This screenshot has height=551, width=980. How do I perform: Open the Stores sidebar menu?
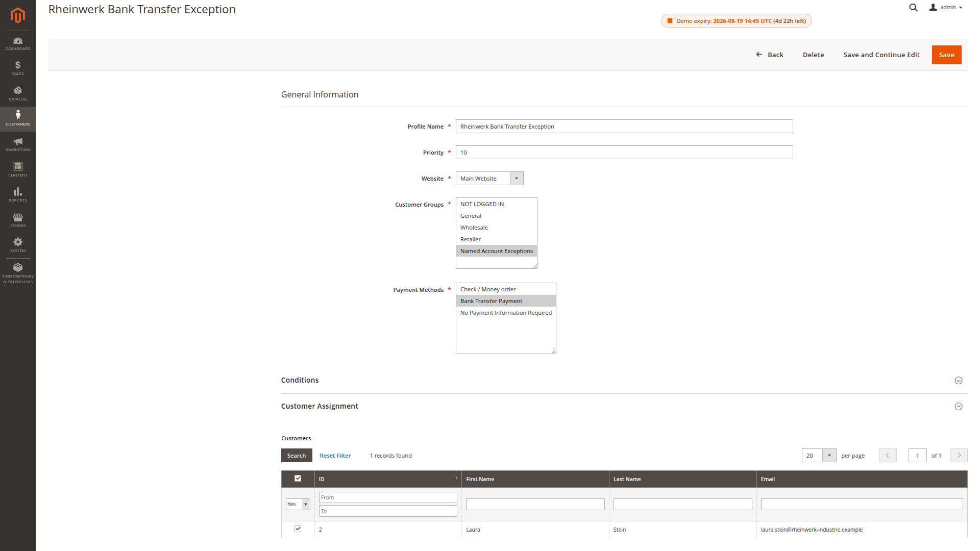point(18,220)
